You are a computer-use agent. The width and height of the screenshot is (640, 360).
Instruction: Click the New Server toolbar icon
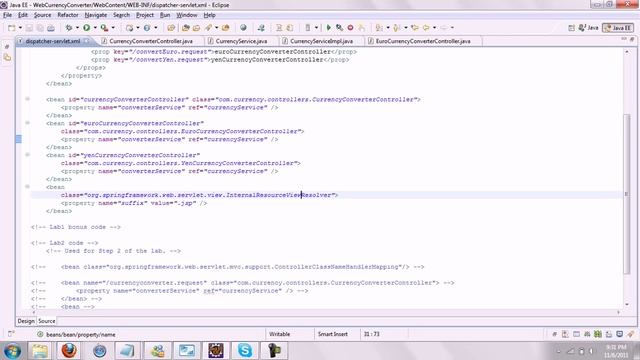tap(130, 28)
